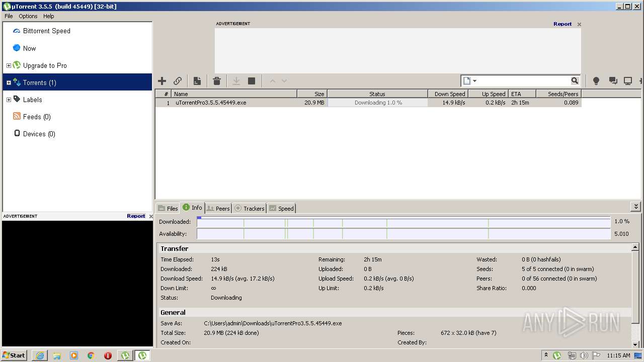Sort torrents by Up Speed column
644x362 pixels.
pos(488,94)
